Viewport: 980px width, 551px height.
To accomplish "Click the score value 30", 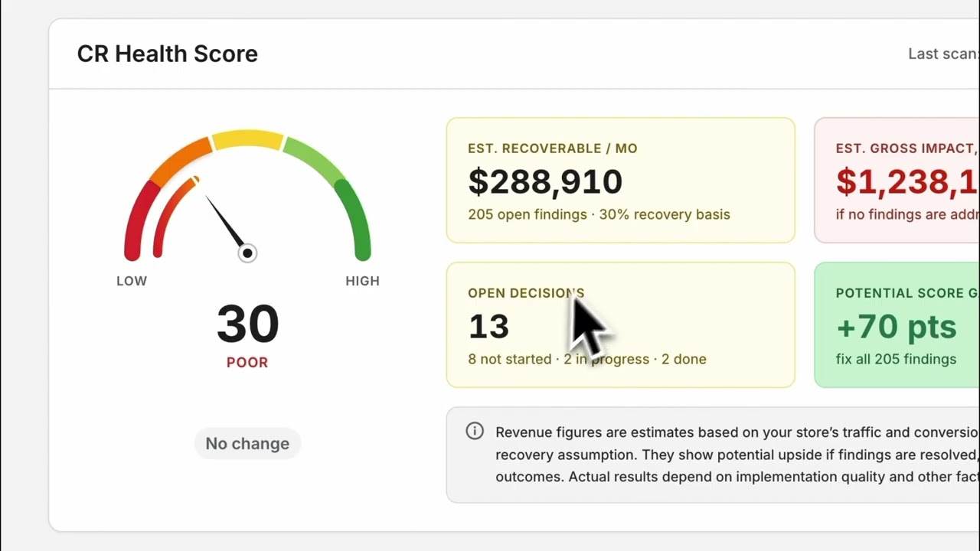I will [x=247, y=324].
